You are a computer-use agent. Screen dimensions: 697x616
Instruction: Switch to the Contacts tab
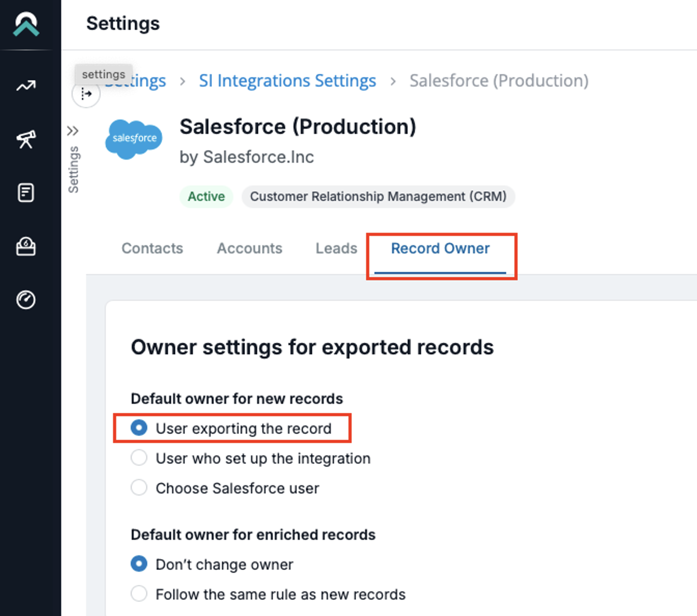(152, 248)
